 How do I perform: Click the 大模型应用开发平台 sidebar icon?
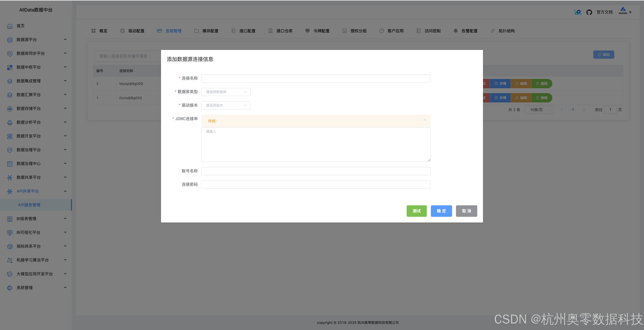10,274
